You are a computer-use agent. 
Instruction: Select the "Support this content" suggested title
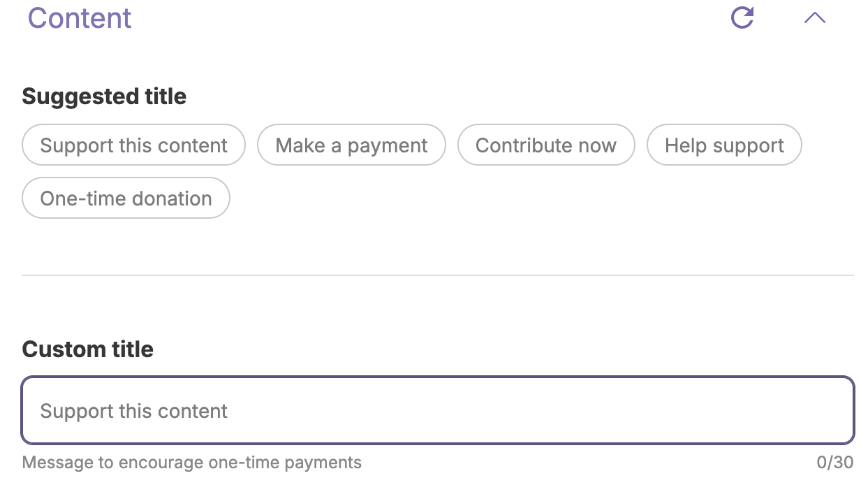coord(133,145)
